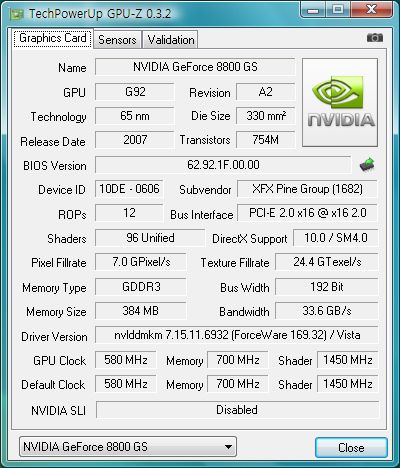Click the Bus Interface field PCI-E 2.0 x16

(x=307, y=213)
